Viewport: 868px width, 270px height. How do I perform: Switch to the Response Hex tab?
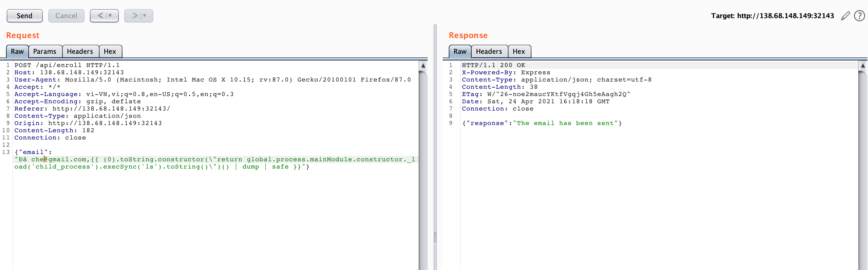click(519, 51)
